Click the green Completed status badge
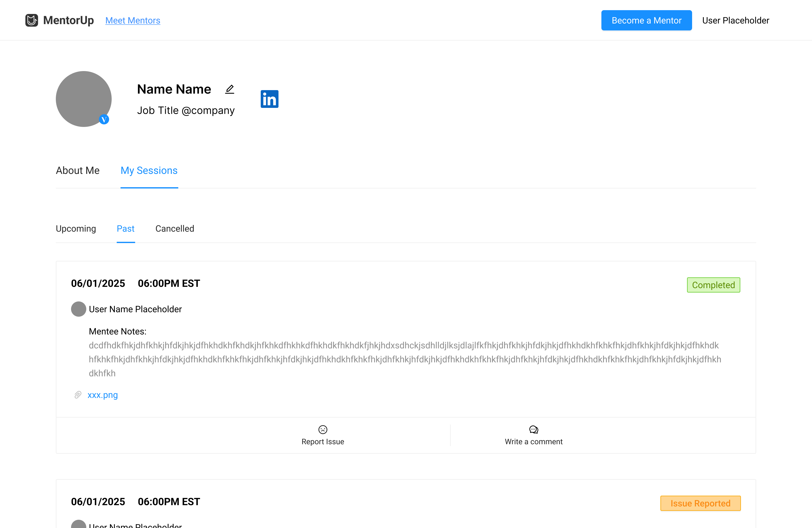Screen dimensions: 812x528 click(713, 285)
